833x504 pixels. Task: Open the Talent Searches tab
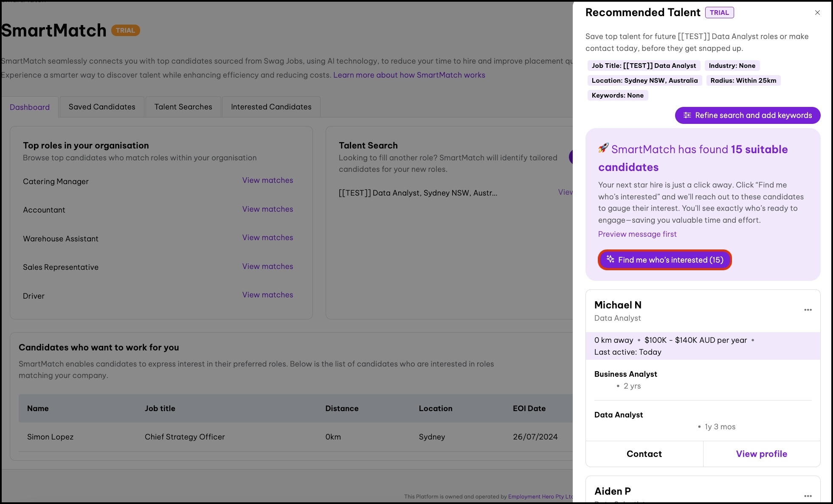[183, 107]
